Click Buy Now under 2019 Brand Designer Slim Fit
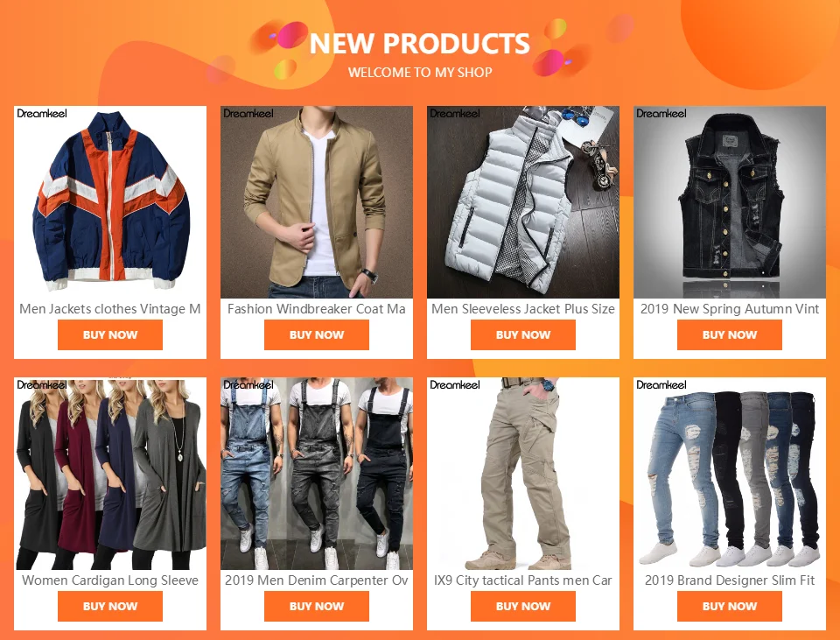The image size is (840, 640). point(730,606)
